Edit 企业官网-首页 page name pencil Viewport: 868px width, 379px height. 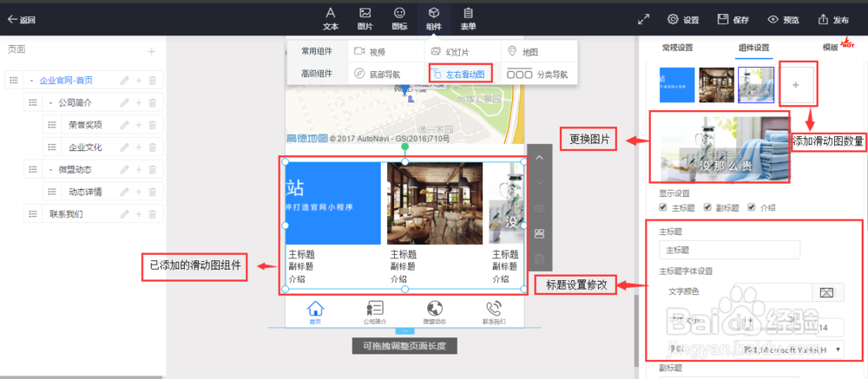pyautogui.click(x=124, y=81)
